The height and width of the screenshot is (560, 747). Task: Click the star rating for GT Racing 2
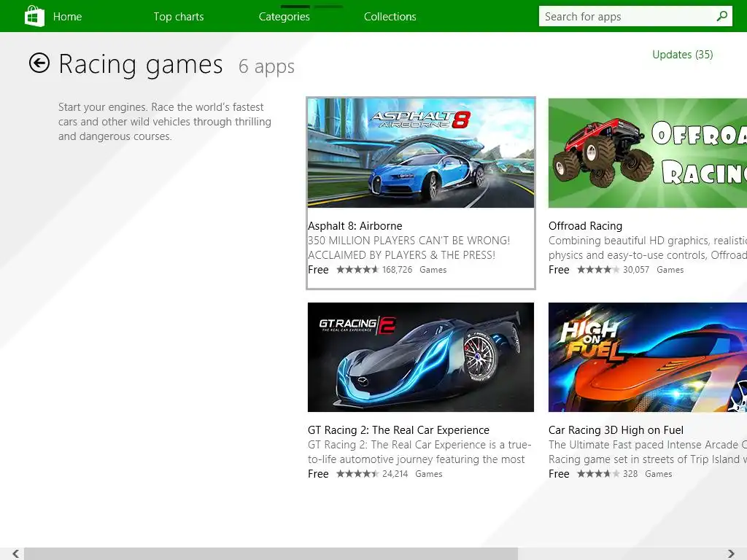tap(357, 474)
